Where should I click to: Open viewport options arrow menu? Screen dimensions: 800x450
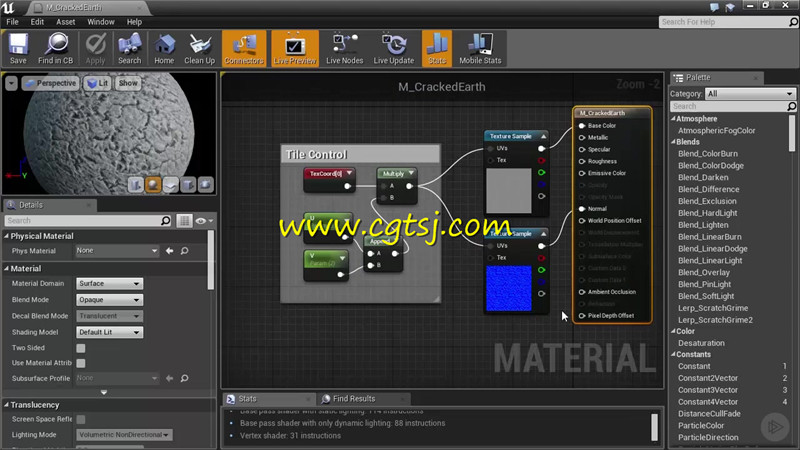(11, 83)
